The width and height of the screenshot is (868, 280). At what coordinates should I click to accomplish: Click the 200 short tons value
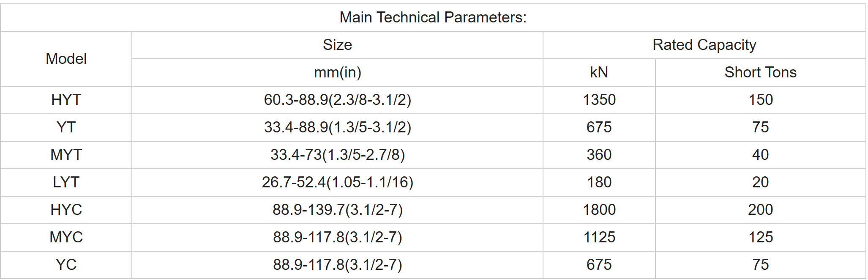[760, 210]
